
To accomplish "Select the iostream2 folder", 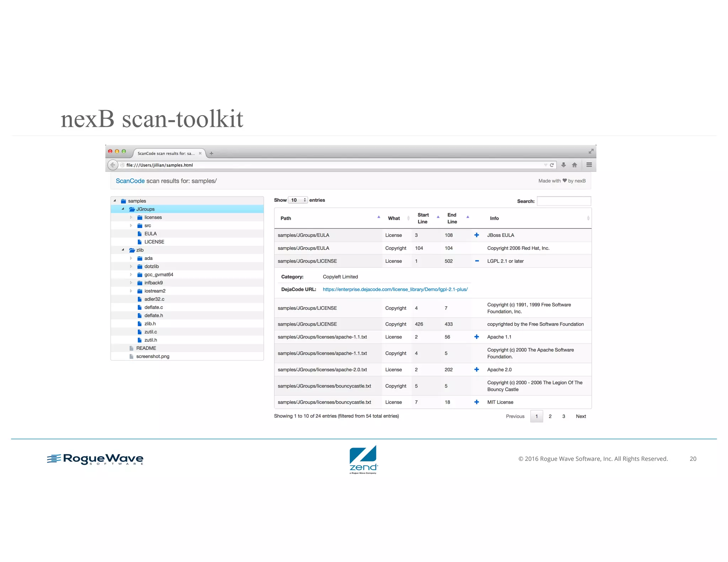I will coord(155,291).
